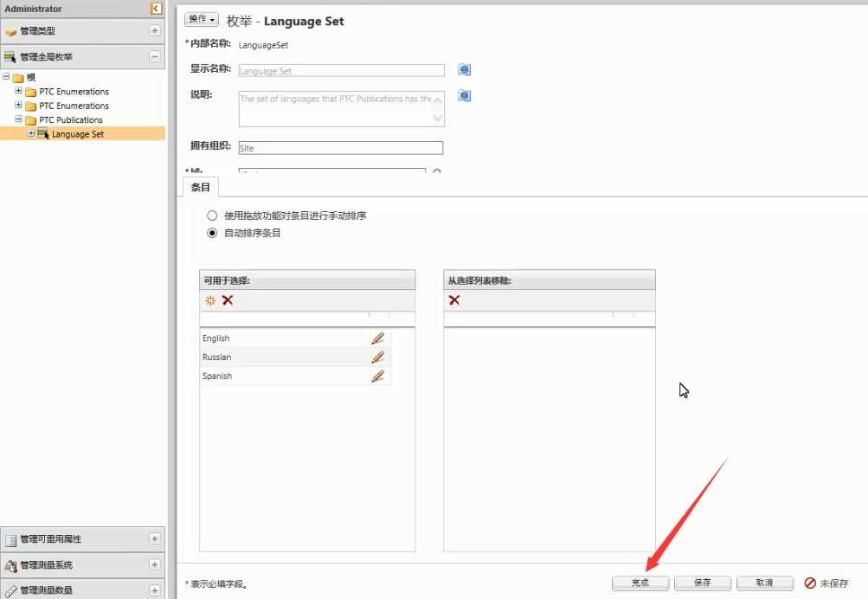
Task: Open the 操作 actions dropdown
Action: (202, 19)
